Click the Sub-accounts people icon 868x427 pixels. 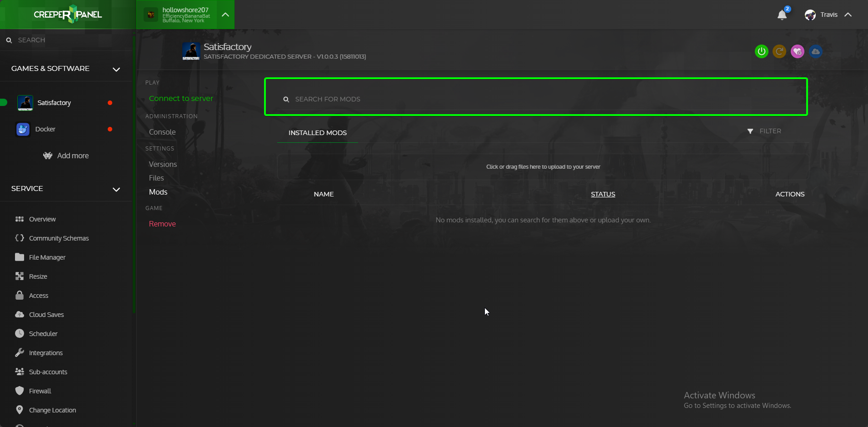pos(20,372)
